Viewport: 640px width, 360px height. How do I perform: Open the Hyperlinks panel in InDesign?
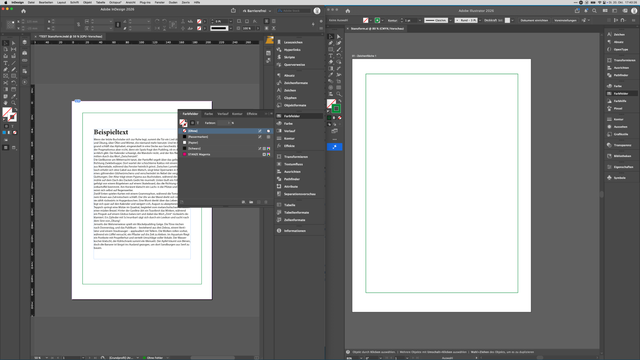pyautogui.click(x=292, y=50)
